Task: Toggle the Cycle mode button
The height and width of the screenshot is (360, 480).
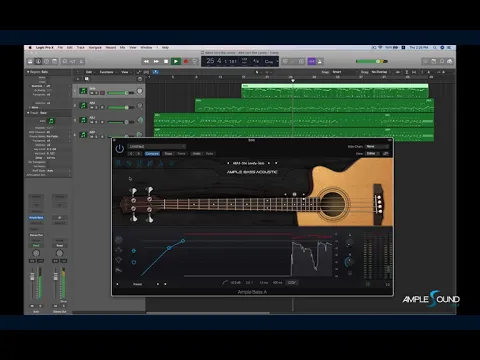Action: click(195, 61)
